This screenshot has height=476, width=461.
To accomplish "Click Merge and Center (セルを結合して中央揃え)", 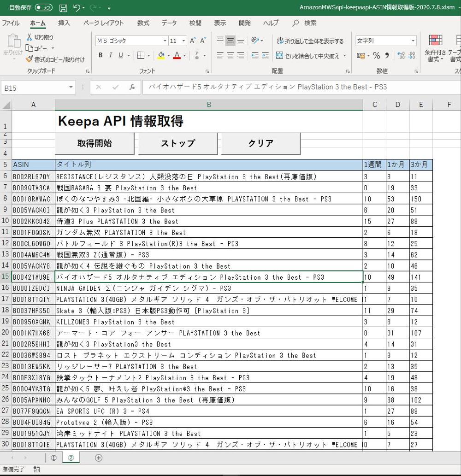I will coord(307,56).
